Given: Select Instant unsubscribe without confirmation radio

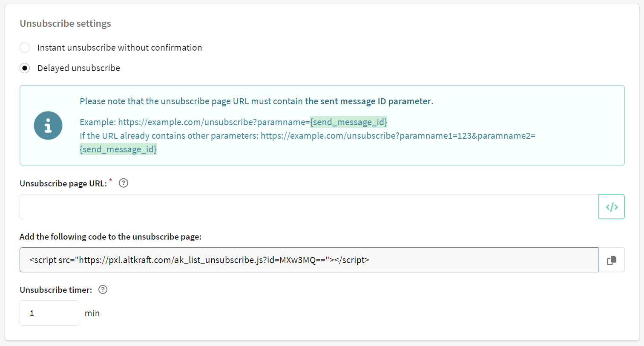Looking at the screenshot, I should pyautogui.click(x=25, y=48).
